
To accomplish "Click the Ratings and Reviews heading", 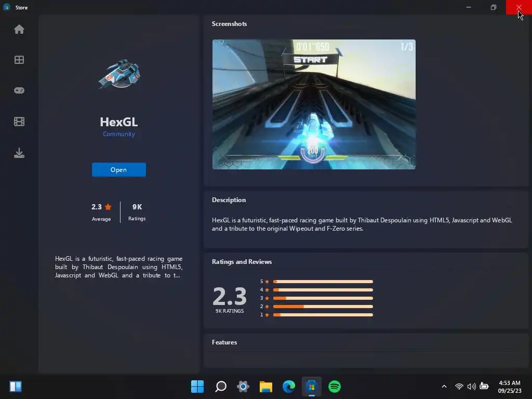I will coord(242,262).
